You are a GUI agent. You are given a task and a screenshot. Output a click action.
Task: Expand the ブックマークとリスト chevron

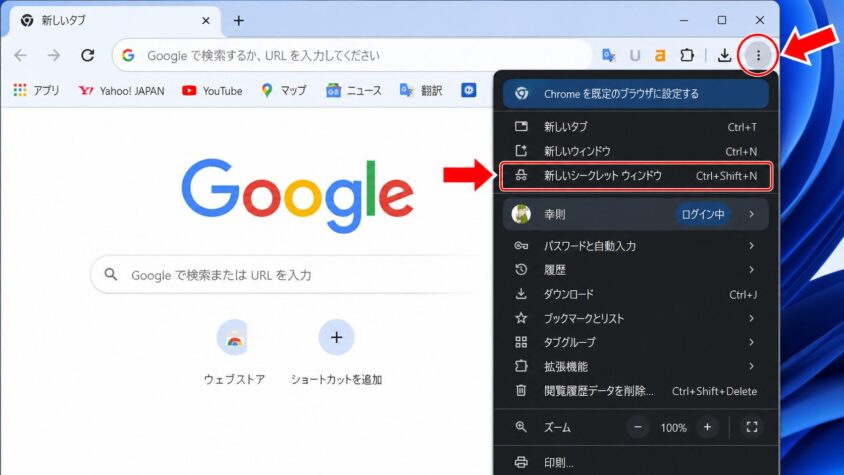[x=751, y=318]
